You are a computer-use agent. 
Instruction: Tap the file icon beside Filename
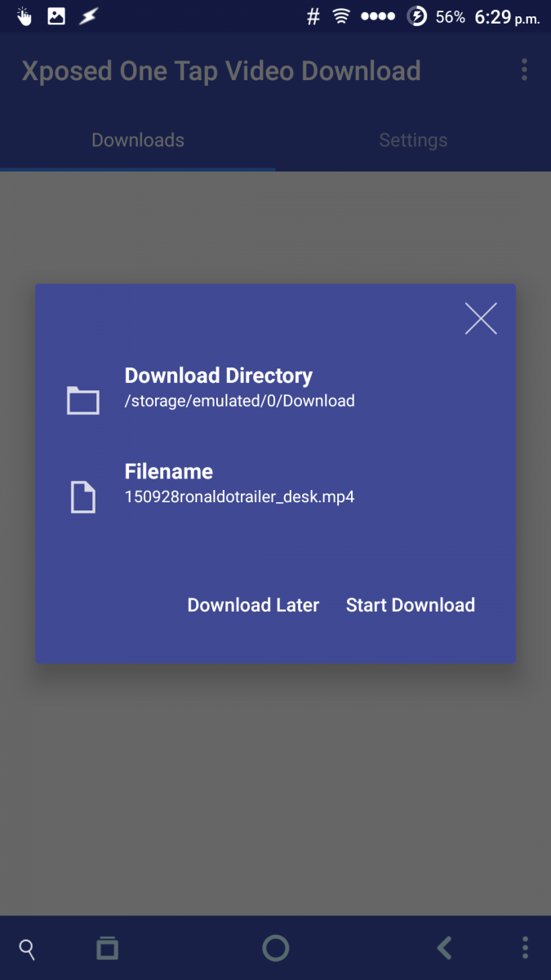83,497
